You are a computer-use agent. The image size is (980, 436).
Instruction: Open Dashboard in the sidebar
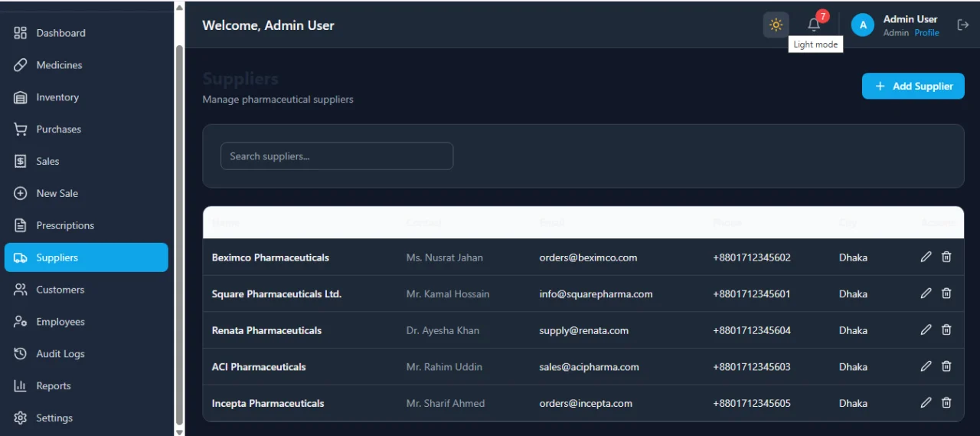(86, 33)
